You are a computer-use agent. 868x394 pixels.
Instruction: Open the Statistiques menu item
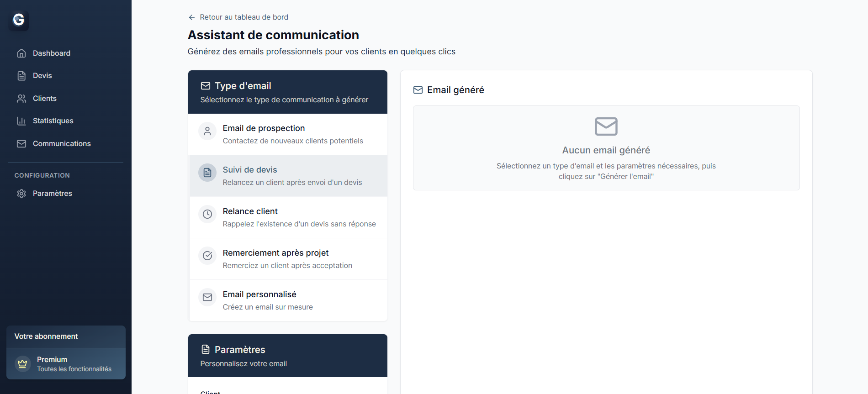pyautogui.click(x=53, y=121)
